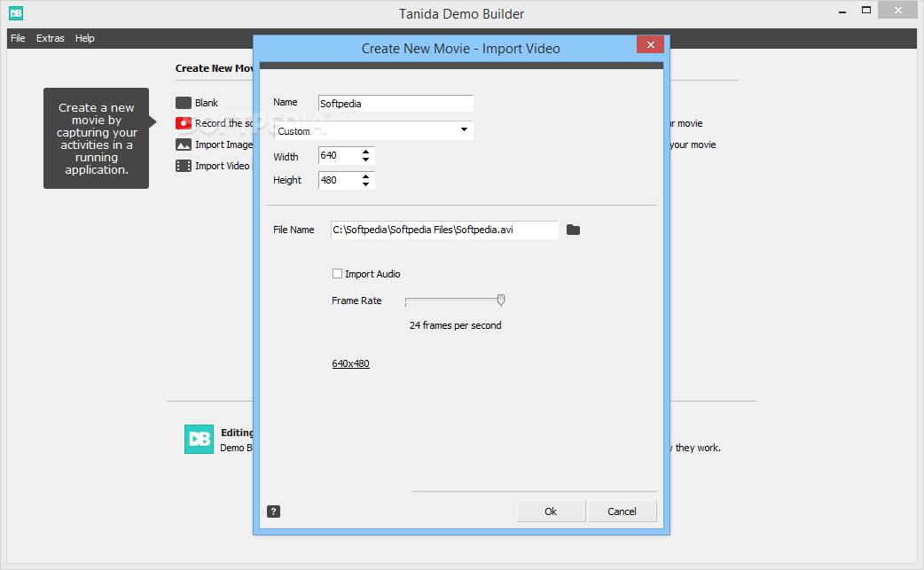Click the Blank movie option label
The width and height of the screenshot is (924, 570).
pos(207,103)
